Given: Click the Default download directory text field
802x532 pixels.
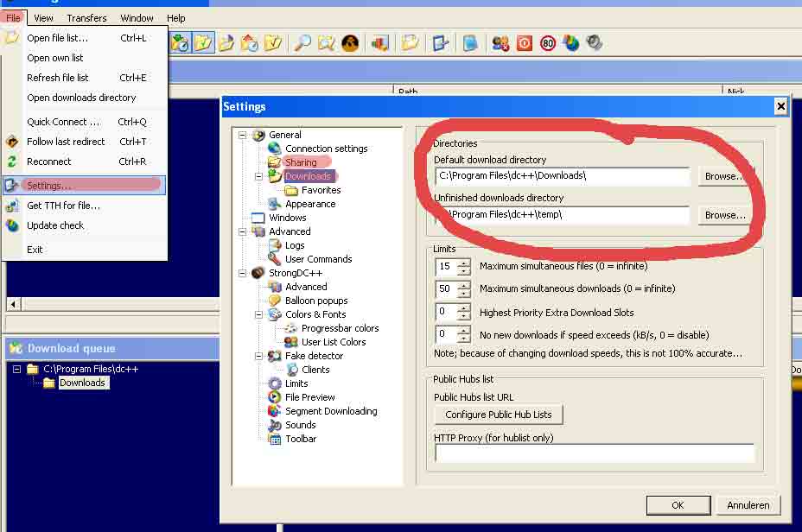Looking at the screenshot, I should (x=562, y=175).
